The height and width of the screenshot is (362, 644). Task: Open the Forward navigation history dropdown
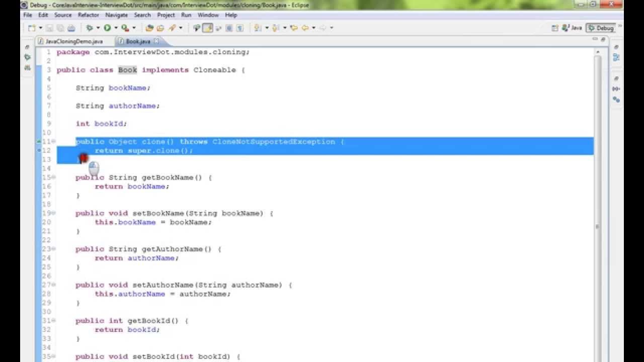point(332,28)
